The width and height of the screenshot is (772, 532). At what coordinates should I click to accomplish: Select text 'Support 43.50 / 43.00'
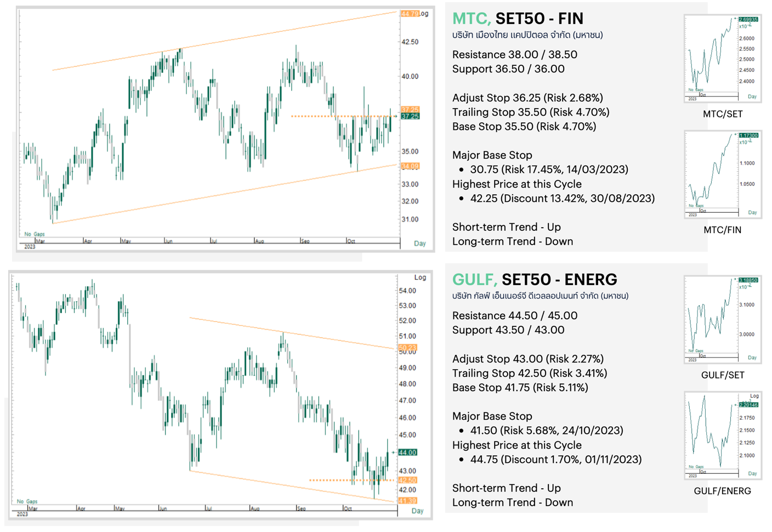tap(508, 330)
